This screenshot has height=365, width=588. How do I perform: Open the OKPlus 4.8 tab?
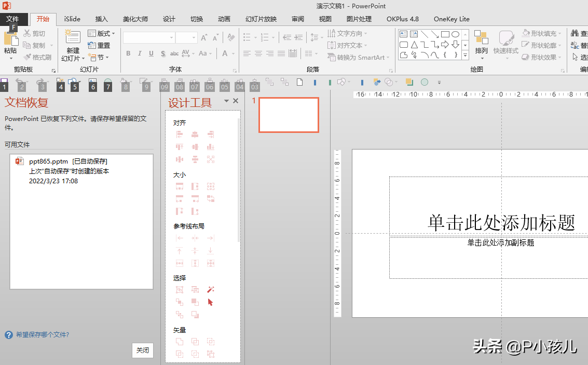[x=402, y=19]
